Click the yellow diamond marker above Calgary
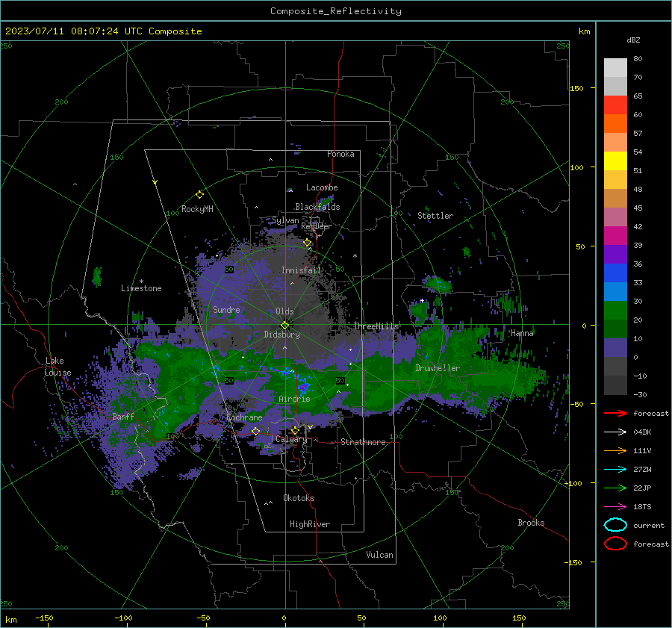Screen dimensions: 672x628 point(295,430)
